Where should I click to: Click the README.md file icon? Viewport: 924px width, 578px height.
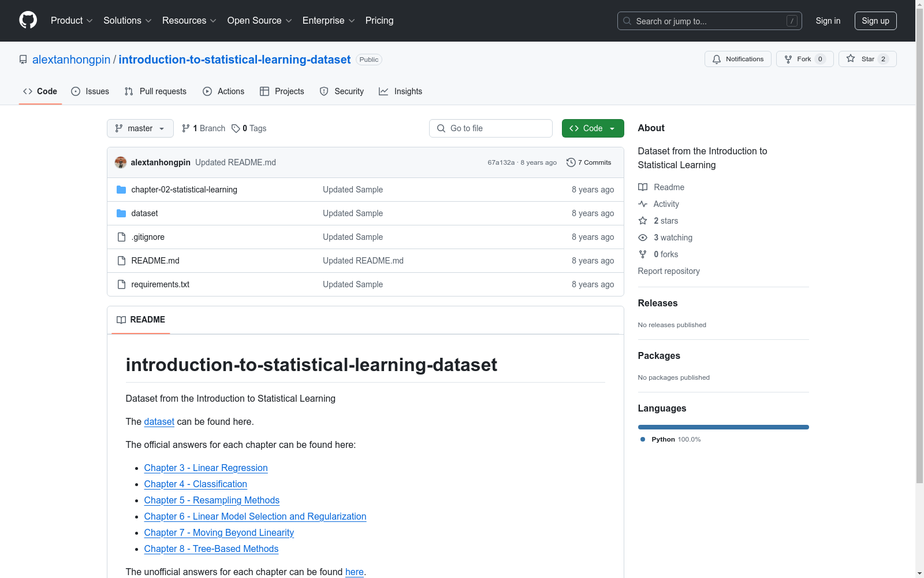121,261
